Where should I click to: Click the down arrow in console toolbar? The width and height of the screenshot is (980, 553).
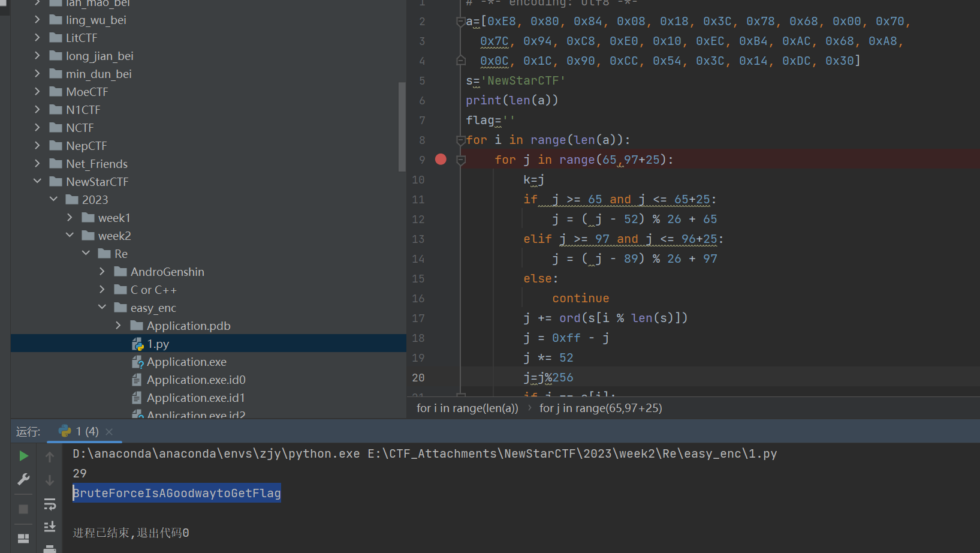tap(50, 480)
